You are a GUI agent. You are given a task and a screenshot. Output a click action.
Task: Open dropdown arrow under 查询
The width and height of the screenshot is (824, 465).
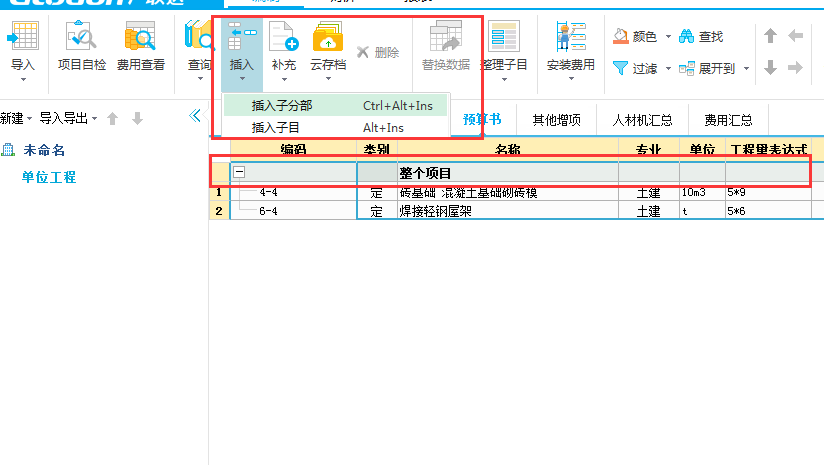click(x=200, y=79)
